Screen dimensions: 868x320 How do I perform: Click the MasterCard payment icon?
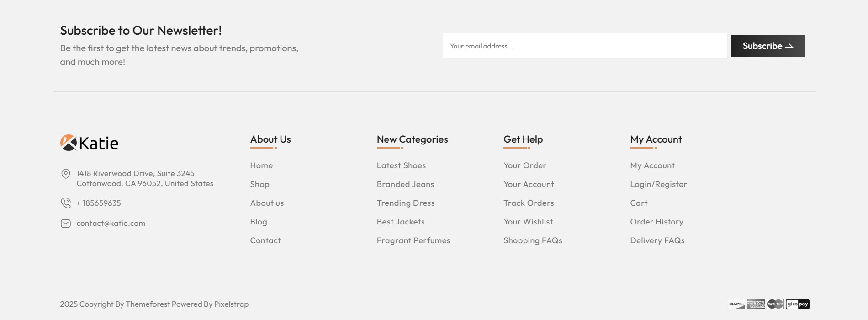775,304
